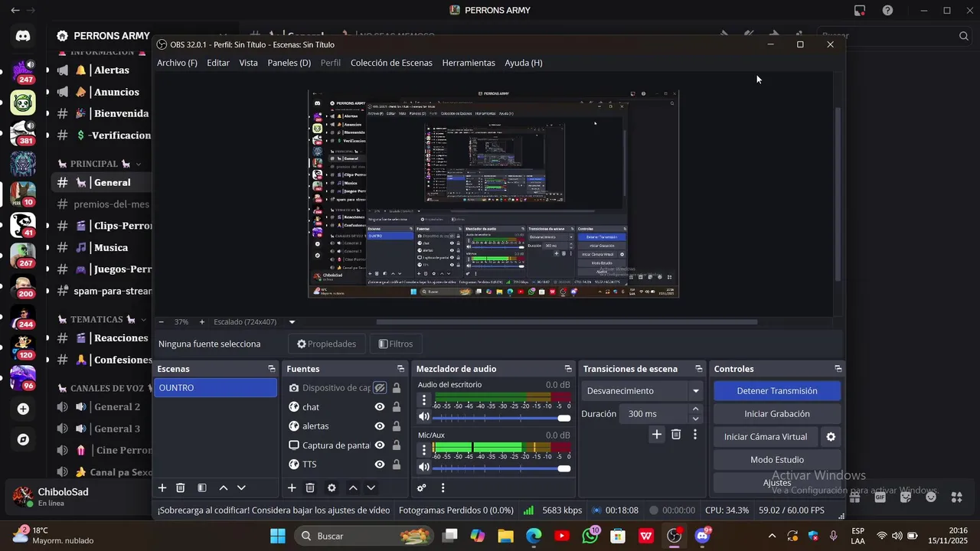This screenshot has height=551, width=980.
Task: Zoom out the preview with minus button
Action: 161,322
